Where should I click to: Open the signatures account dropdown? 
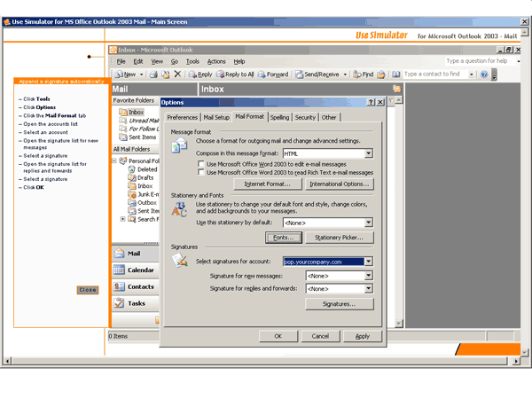(x=369, y=262)
